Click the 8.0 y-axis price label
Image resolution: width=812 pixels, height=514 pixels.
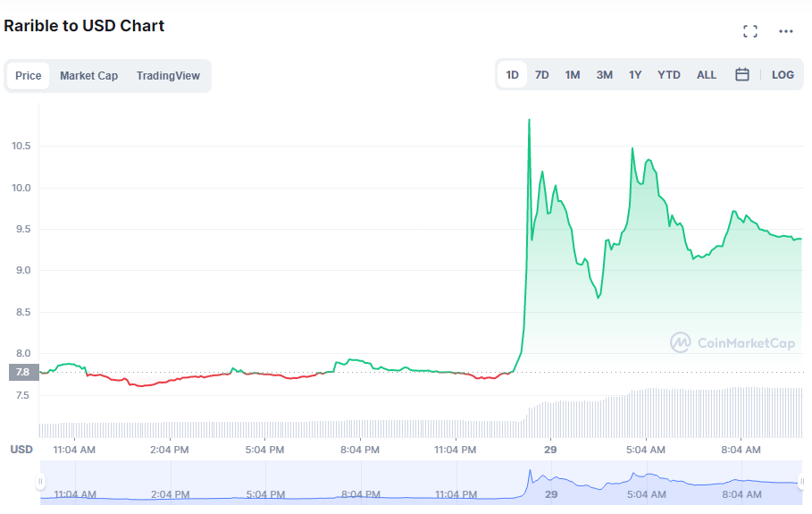click(x=23, y=353)
